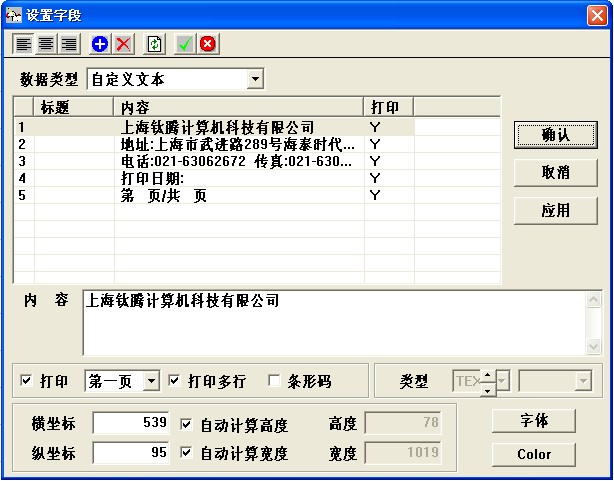Open the 第一页 page dropdown

151,381
